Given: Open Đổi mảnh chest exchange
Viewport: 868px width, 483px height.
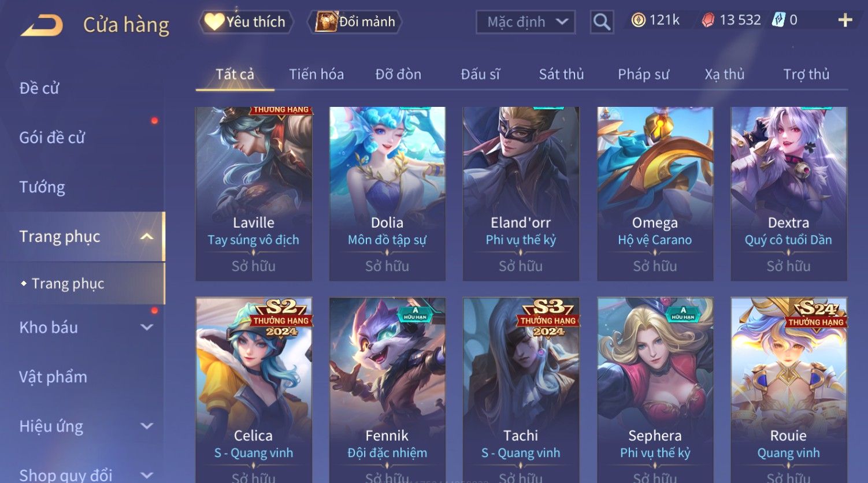Looking at the screenshot, I should pos(355,22).
